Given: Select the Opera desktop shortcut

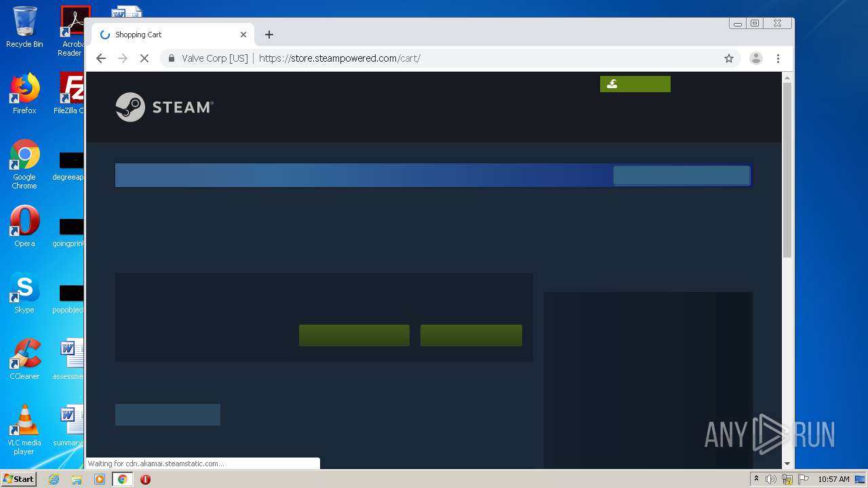Looking at the screenshot, I should click(24, 226).
